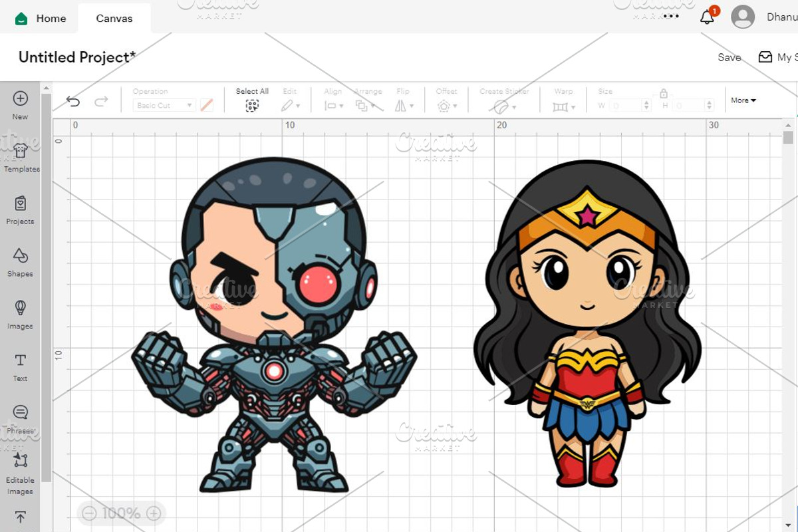Toggle the size aspect ratio lock
798x532 pixels.
663,94
